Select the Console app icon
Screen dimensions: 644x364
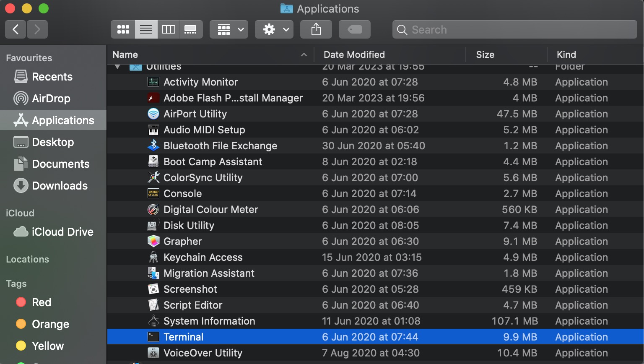tap(153, 193)
